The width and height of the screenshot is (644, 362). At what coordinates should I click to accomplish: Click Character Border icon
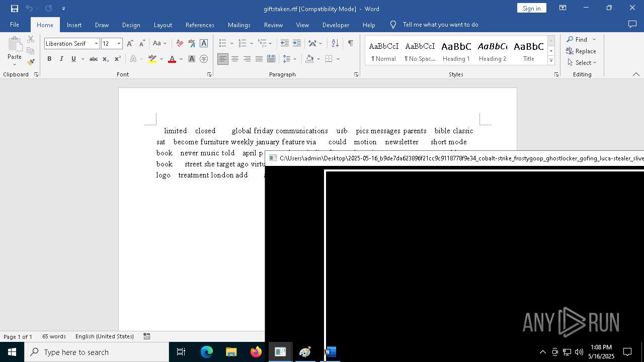tap(204, 44)
